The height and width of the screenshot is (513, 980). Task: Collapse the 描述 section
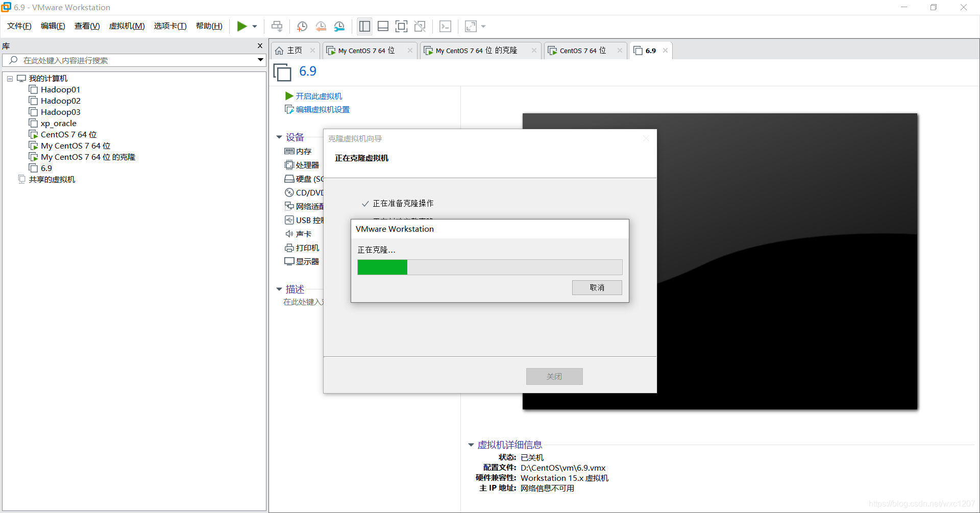pos(279,289)
